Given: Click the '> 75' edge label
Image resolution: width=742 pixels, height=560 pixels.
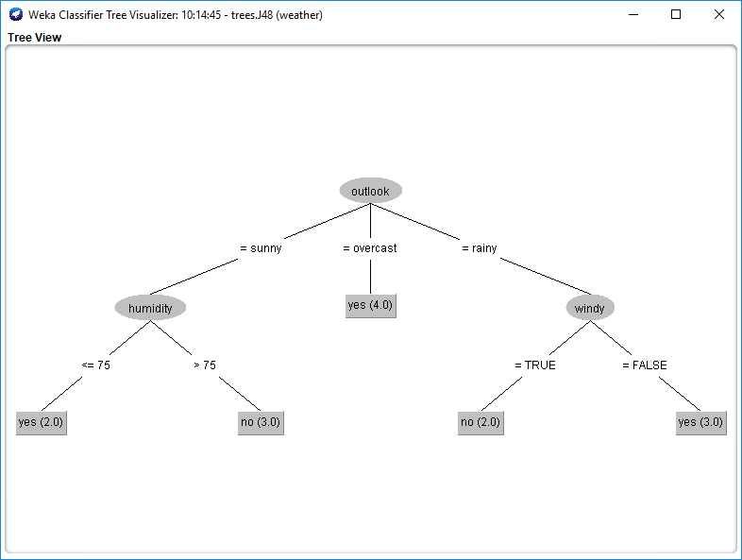Looking at the screenshot, I should (205, 365).
